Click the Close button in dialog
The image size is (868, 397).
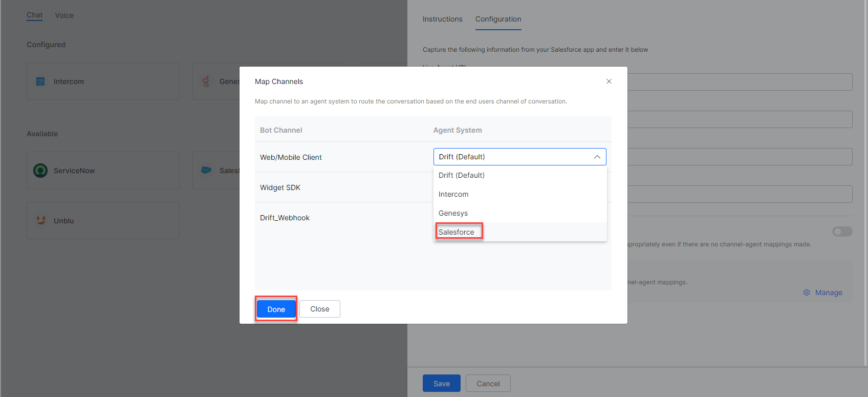point(320,309)
